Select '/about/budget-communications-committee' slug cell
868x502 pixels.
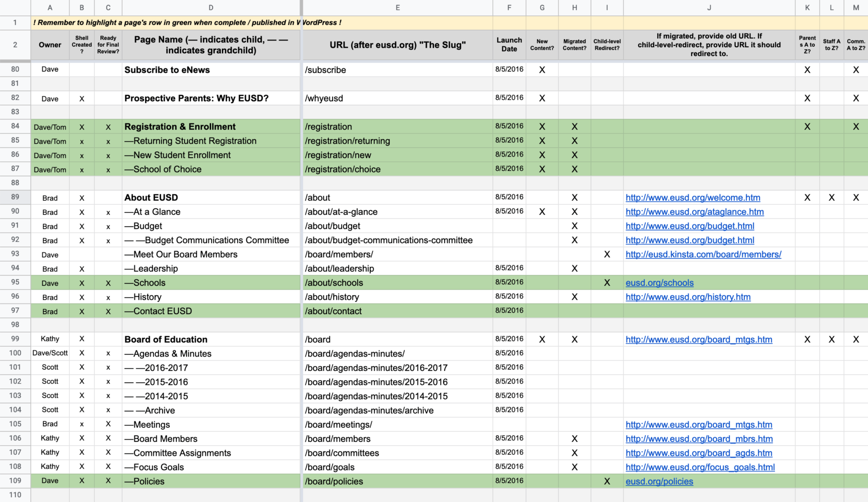pos(398,240)
